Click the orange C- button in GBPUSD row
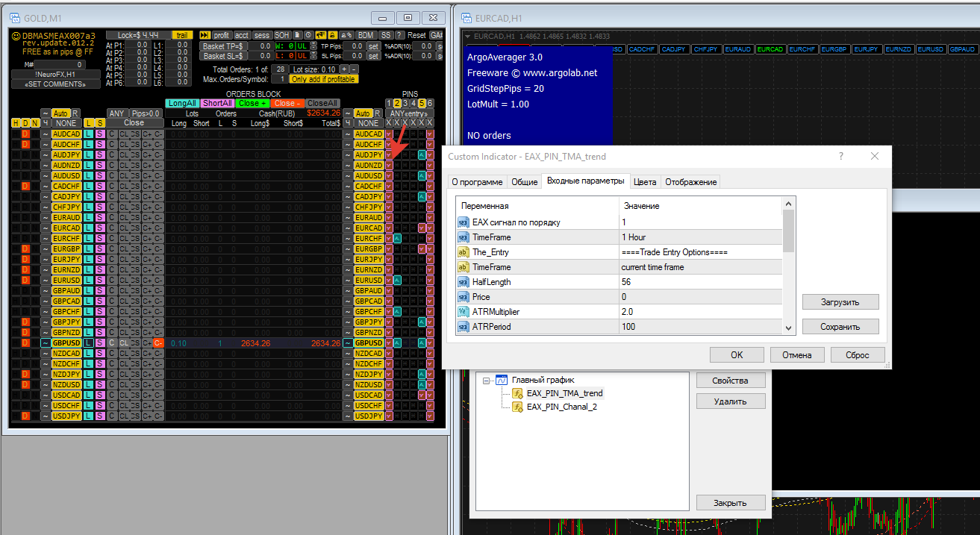The width and height of the screenshot is (980, 535). [x=158, y=342]
